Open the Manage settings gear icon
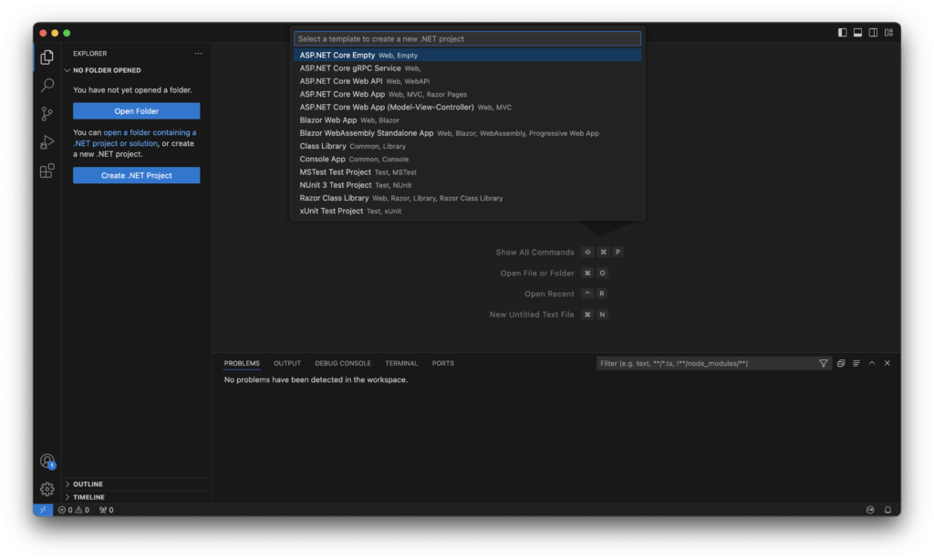Image resolution: width=934 pixels, height=560 pixels. [47, 489]
